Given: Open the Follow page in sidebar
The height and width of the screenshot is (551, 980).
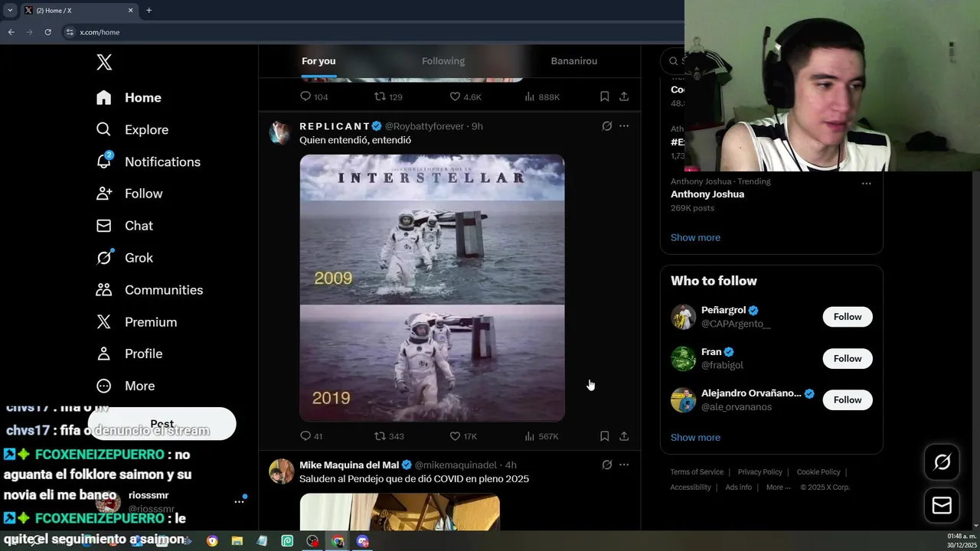Looking at the screenshot, I should tap(129, 194).
